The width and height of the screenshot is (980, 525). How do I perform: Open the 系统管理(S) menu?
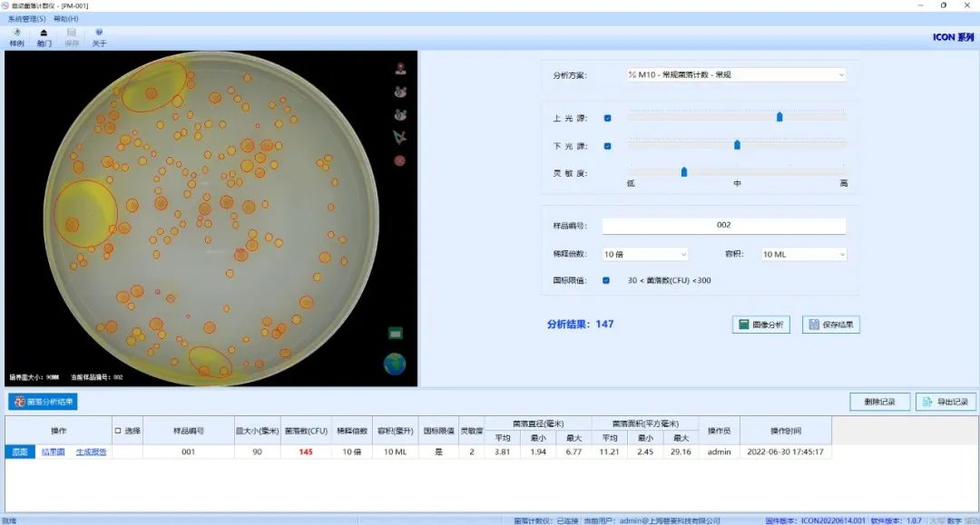(26, 18)
